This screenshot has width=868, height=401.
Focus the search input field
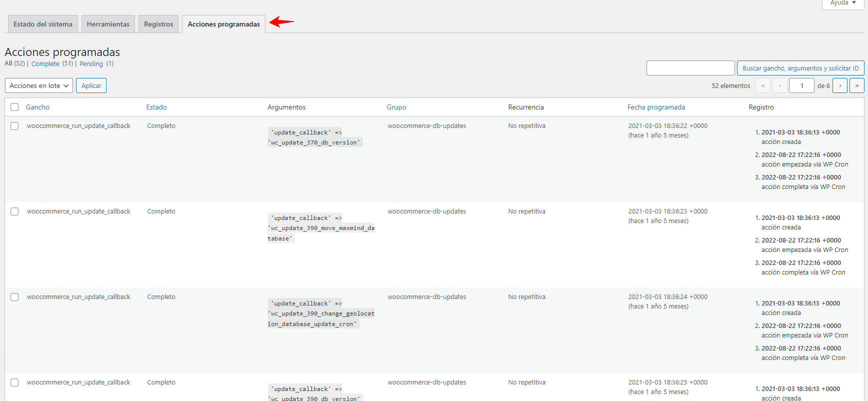(690, 68)
